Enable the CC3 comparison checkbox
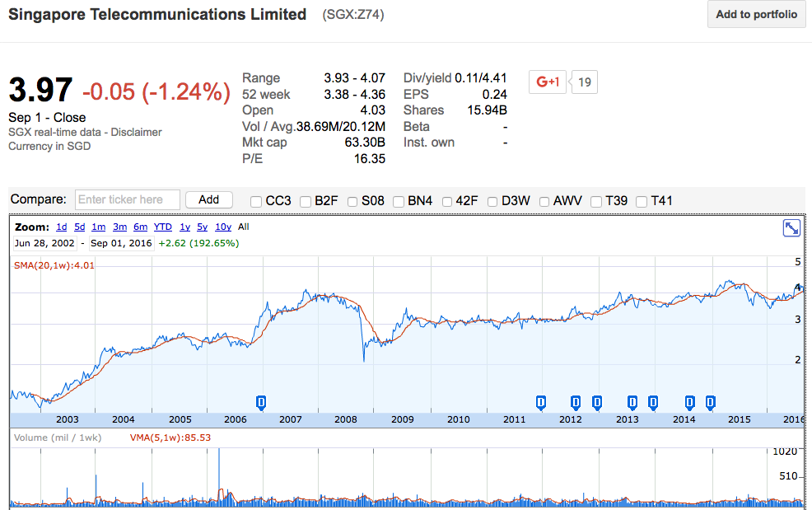This screenshot has width=812, height=510. click(255, 200)
